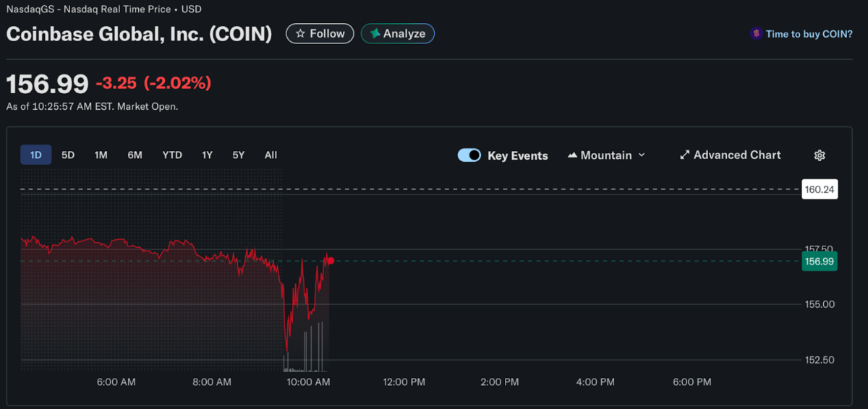This screenshot has width=868, height=409.
Task: Click the 12:00 PM axis label
Action: 404,382
